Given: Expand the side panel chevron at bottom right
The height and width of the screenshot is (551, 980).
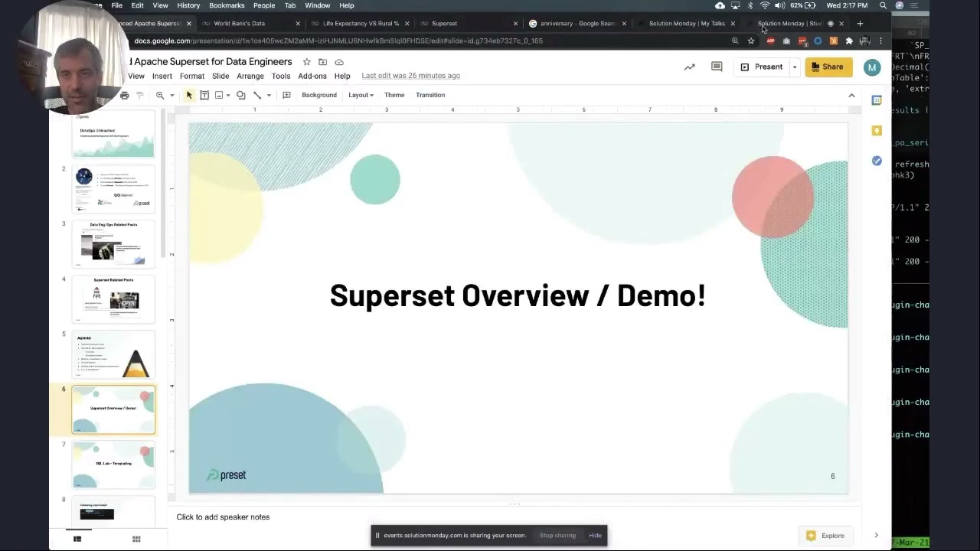Looking at the screenshot, I should [x=876, y=536].
